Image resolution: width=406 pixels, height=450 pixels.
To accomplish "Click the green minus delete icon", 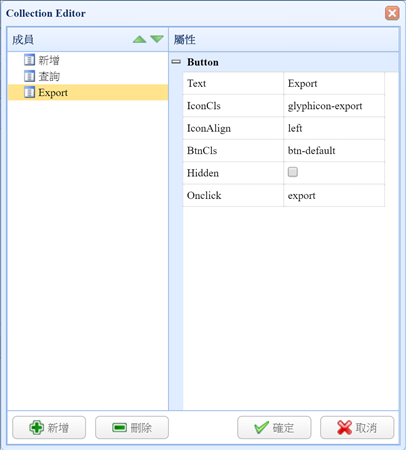I will pyautogui.click(x=119, y=427).
